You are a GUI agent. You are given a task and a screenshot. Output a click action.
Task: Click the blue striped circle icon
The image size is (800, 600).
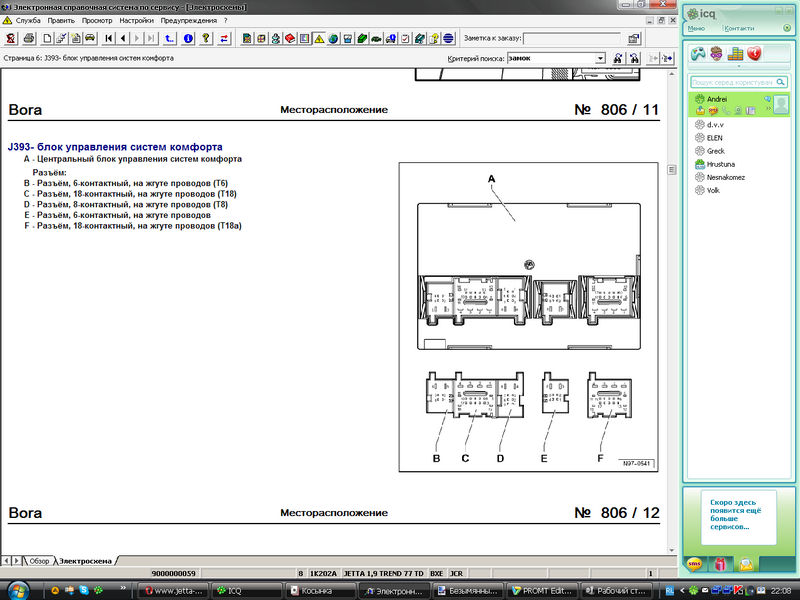pyautogui.click(x=448, y=38)
